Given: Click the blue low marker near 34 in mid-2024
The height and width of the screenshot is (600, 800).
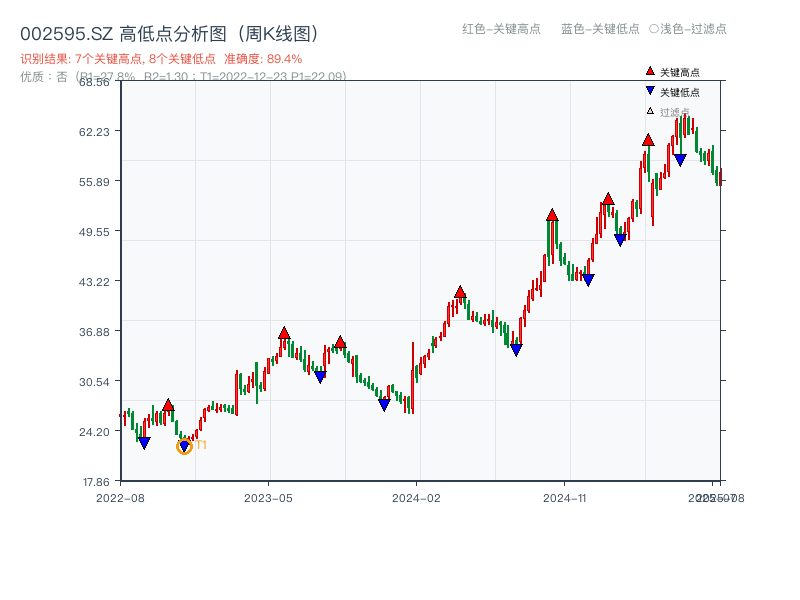Looking at the screenshot, I should (x=516, y=350).
